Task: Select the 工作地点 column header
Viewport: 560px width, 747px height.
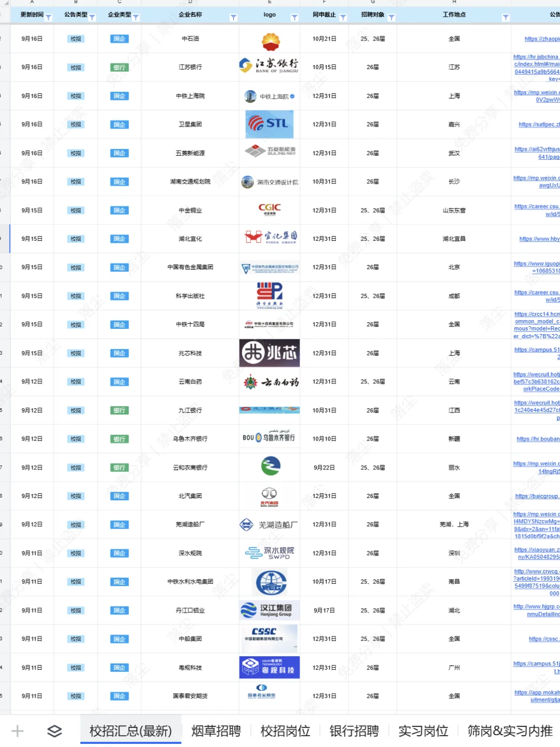Action: pos(454,15)
